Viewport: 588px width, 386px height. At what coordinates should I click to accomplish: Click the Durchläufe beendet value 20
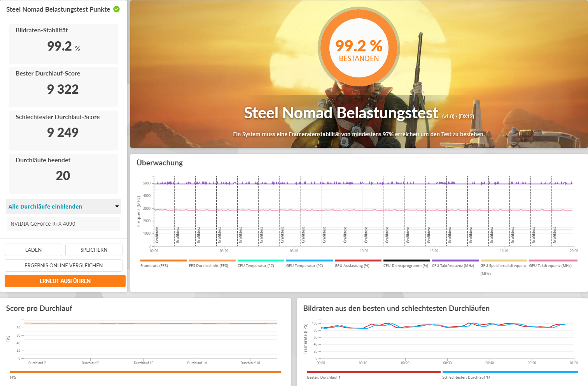coord(63,176)
